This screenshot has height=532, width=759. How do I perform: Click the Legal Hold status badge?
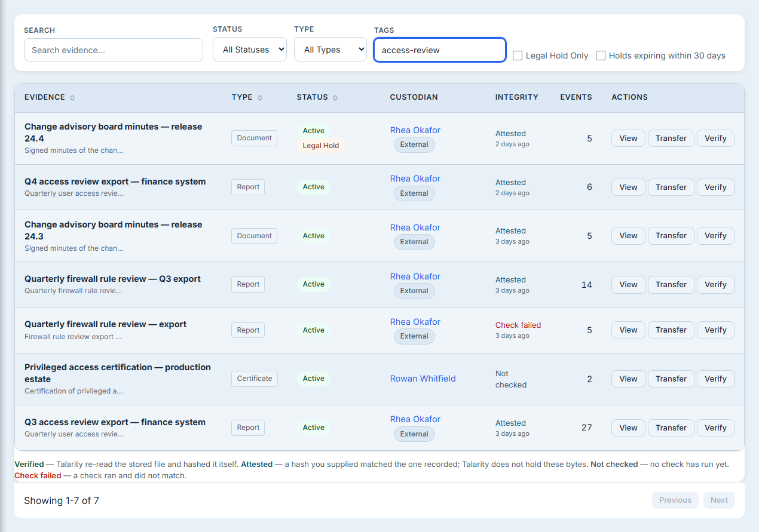[x=321, y=146]
